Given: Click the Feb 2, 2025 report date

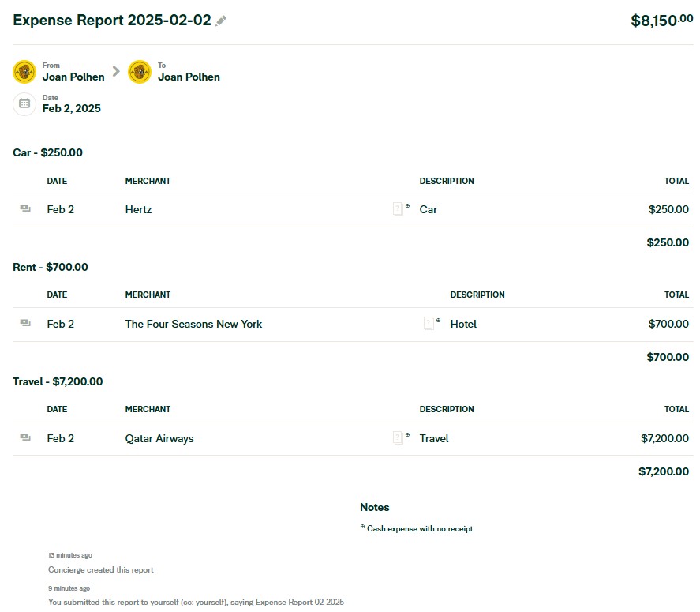Looking at the screenshot, I should (x=72, y=109).
